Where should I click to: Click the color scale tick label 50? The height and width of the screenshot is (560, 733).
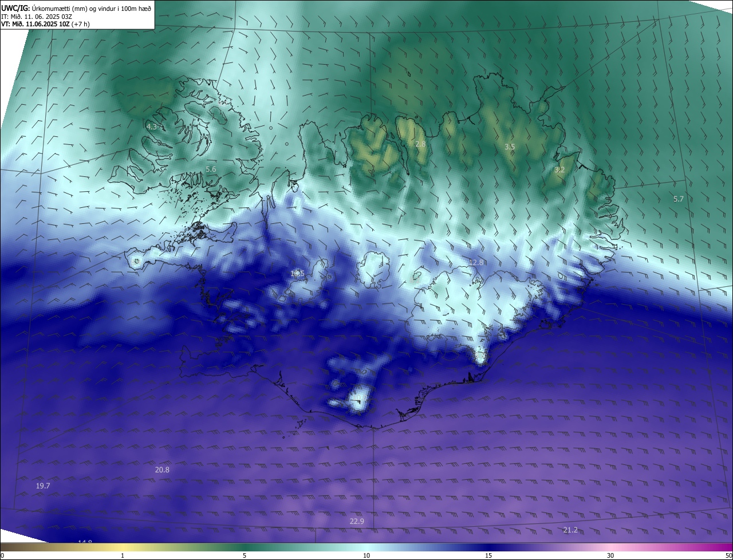tap(728, 556)
